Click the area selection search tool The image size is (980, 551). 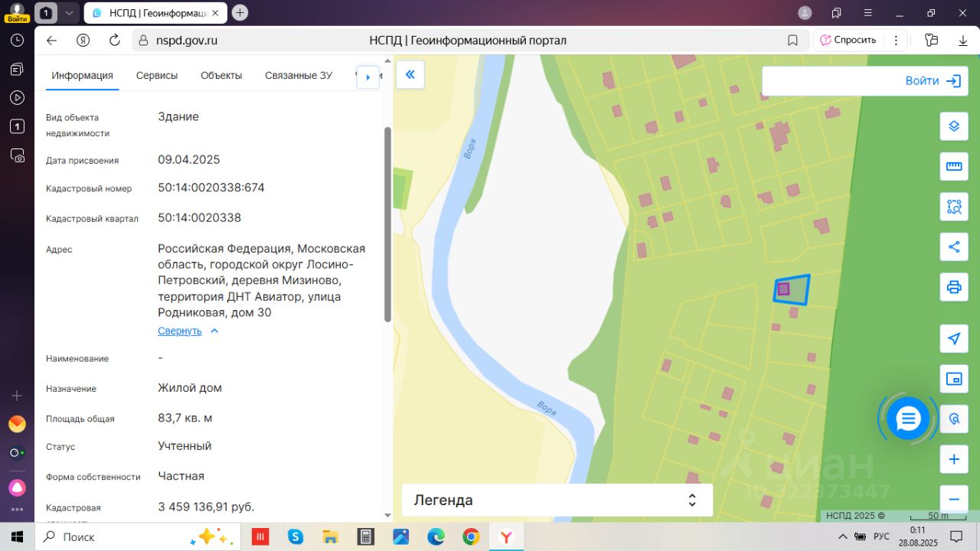coord(954,207)
